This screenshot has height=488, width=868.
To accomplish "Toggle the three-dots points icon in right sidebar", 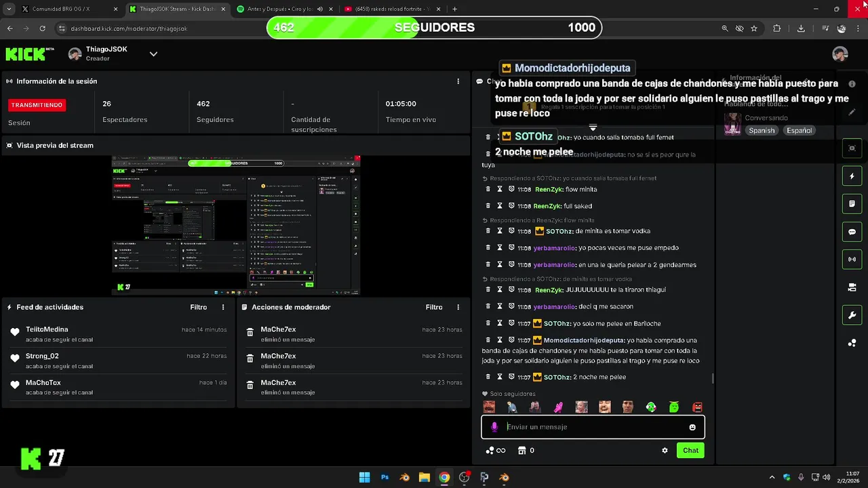I will coord(852,343).
